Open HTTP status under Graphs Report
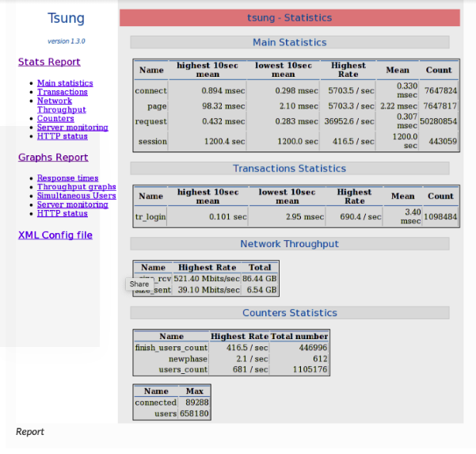Screen dimensions: 476x454 tap(63, 213)
